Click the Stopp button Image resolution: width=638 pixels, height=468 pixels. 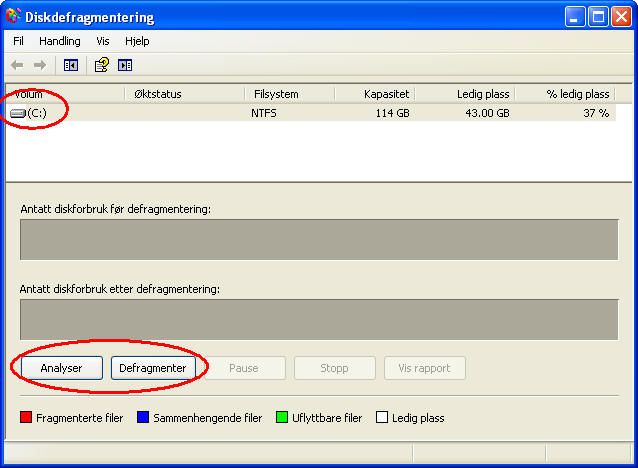pyautogui.click(x=334, y=368)
